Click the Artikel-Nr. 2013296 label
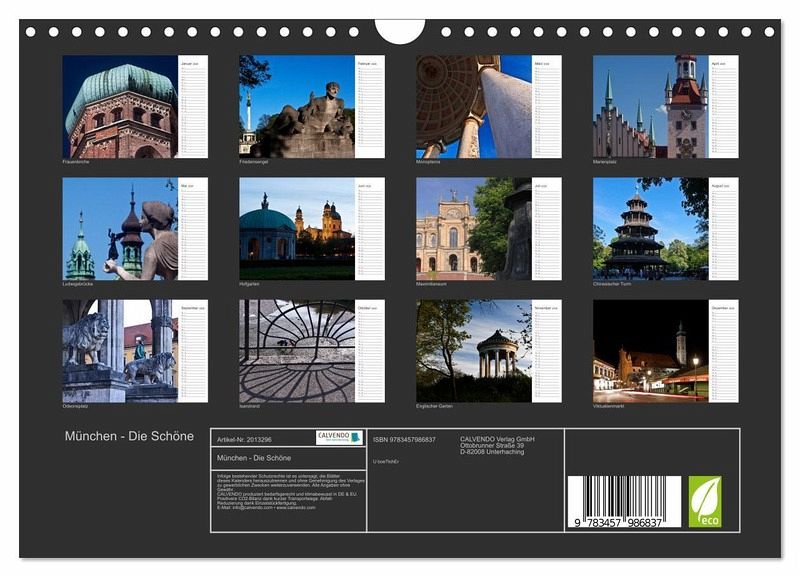Viewport: 800px width, 577px height. [244, 439]
